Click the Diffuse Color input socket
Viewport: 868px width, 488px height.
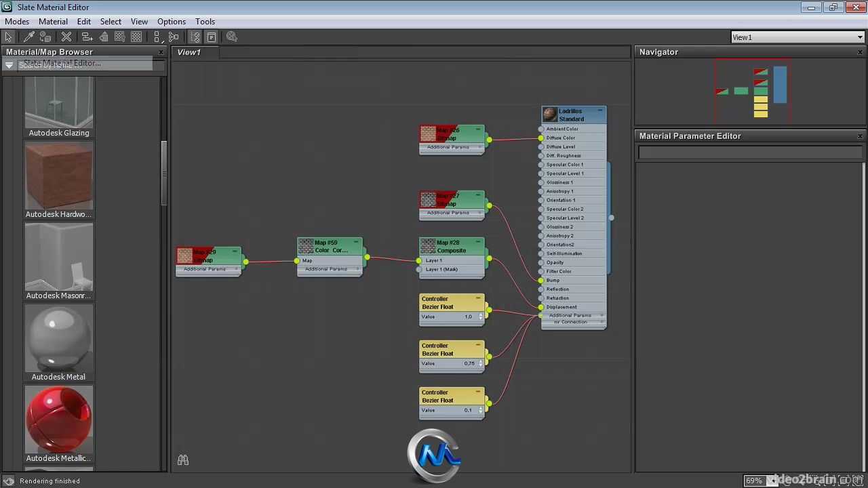[x=541, y=138]
